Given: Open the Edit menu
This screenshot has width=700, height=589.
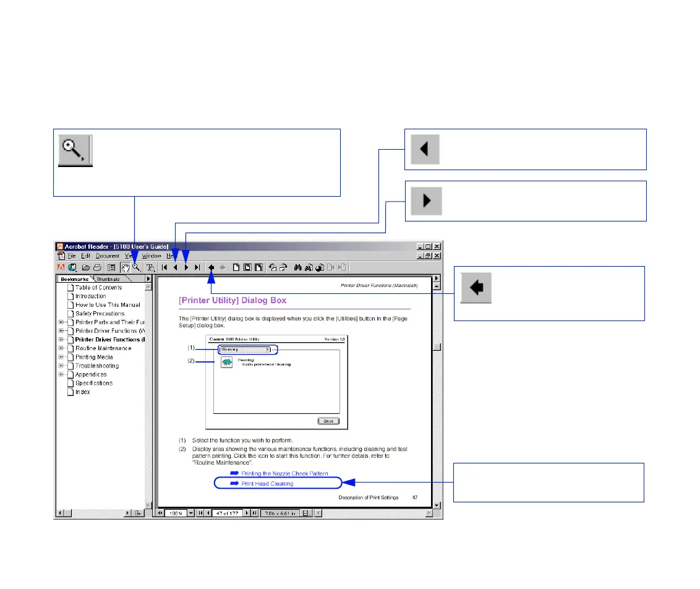Looking at the screenshot, I should (x=86, y=256).
